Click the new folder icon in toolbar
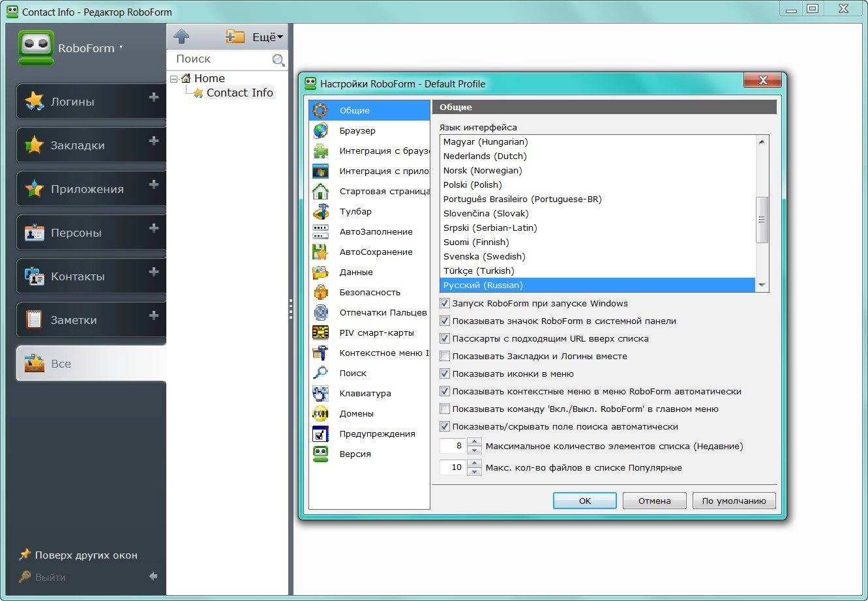Image resolution: width=868 pixels, height=601 pixels. (x=235, y=37)
